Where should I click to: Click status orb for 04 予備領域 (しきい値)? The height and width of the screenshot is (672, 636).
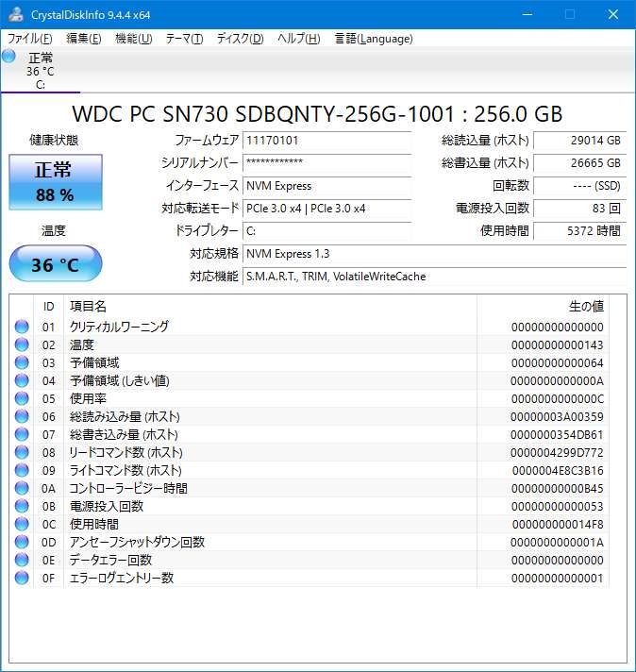[22, 380]
